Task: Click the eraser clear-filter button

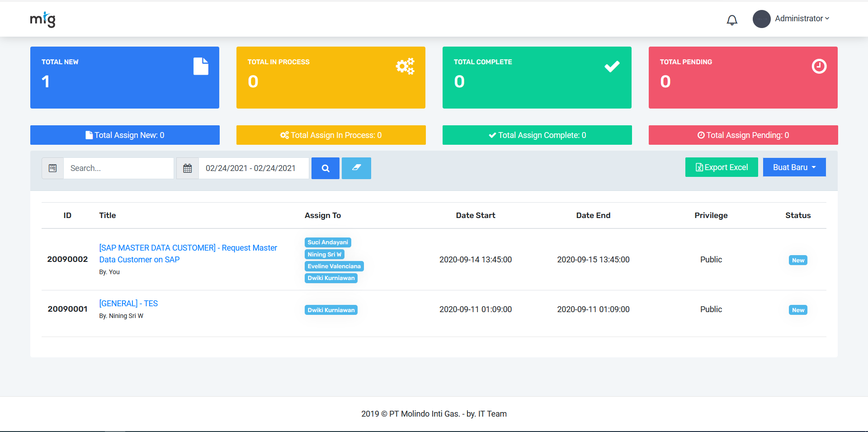Action: click(356, 168)
